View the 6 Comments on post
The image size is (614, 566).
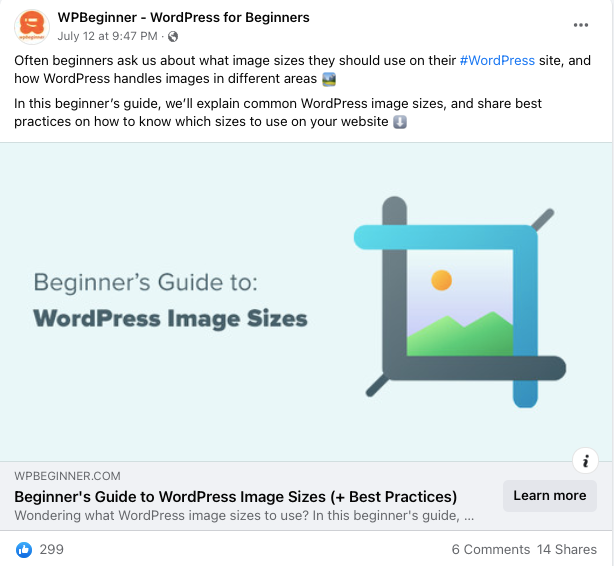pyautogui.click(x=491, y=550)
